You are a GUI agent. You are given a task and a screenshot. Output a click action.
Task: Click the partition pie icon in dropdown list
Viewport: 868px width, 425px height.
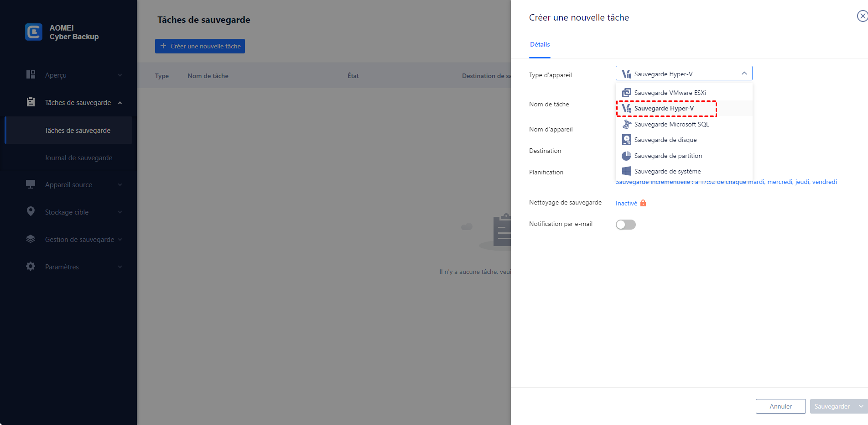[627, 156]
